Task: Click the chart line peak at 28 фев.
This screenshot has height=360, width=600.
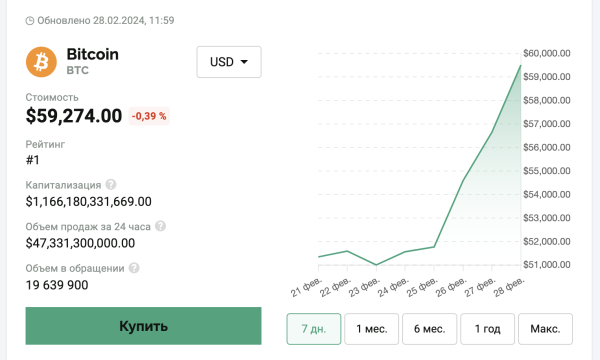Action: (x=520, y=66)
